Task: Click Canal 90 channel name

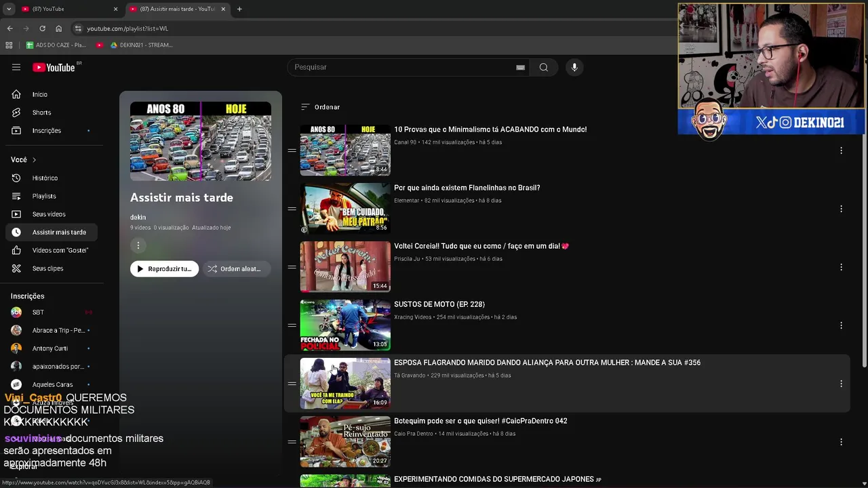Action: click(x=406, y=142)
